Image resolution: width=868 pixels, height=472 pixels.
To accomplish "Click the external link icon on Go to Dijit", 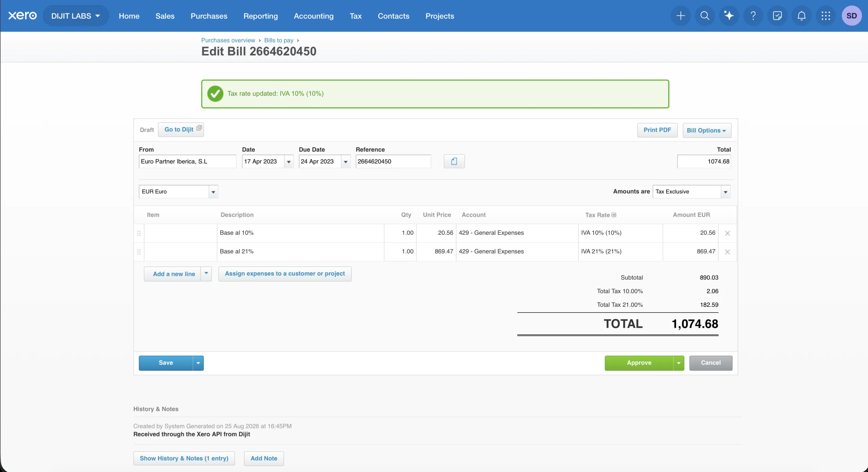I will point(199,128).
